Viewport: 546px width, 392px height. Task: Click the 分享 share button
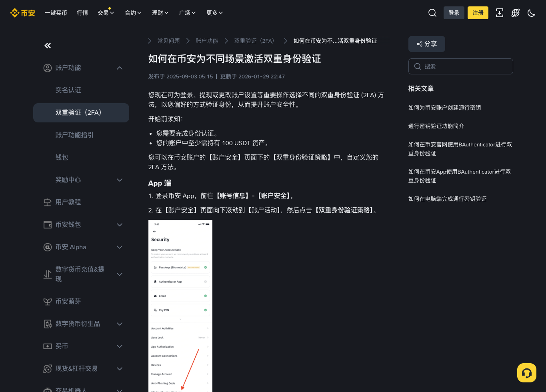coord(427,44)
